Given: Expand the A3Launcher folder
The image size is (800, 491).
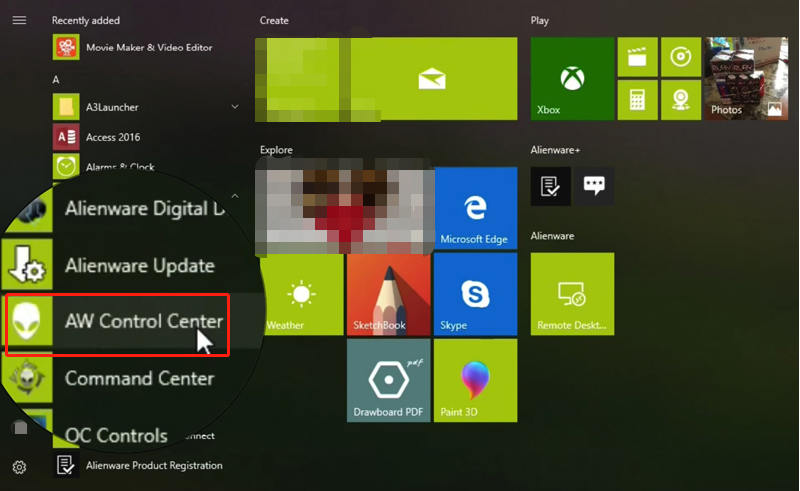Looking at the screenshot, I should click(x=235, y=107).
